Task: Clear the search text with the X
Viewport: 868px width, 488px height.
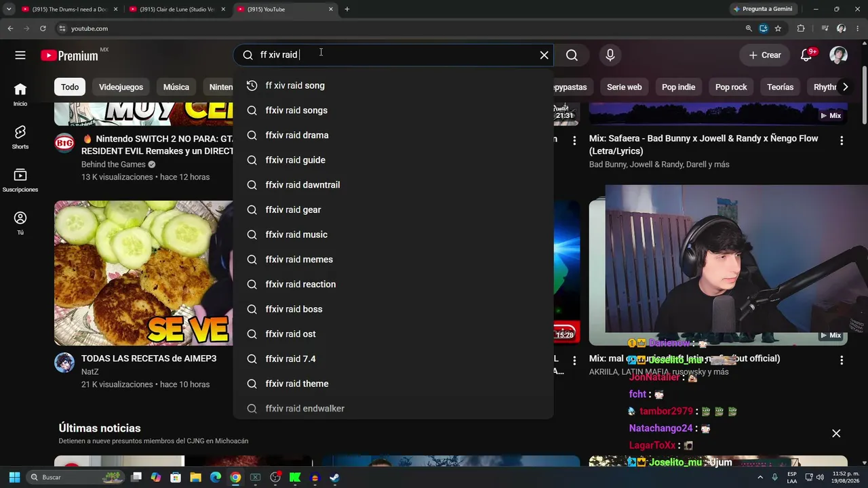Action: pos(544,55)
